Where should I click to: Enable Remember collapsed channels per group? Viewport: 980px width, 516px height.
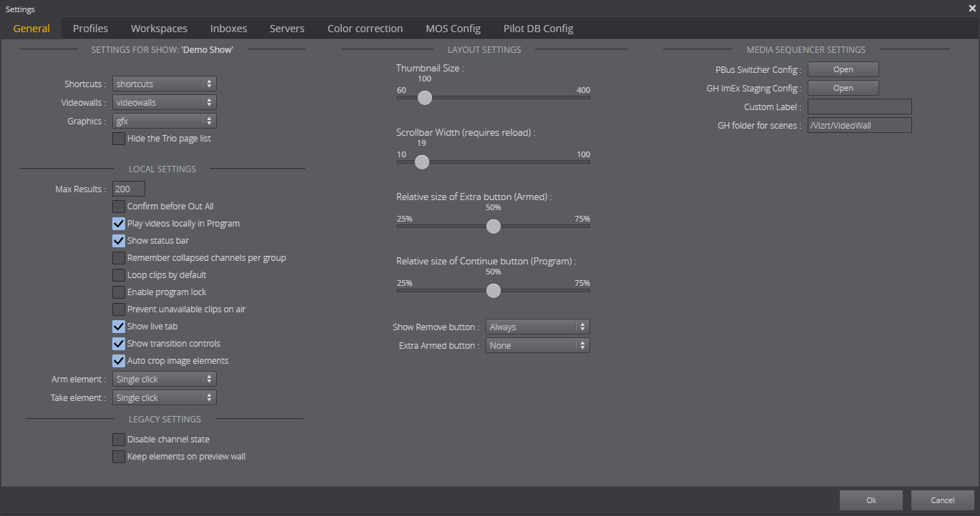tap(119, 258)
